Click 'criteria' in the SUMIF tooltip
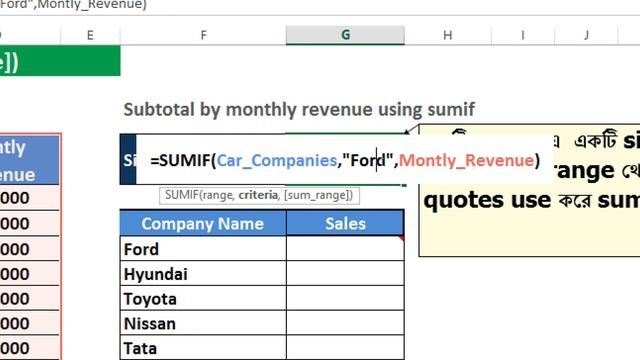 (x=258, y=195)
